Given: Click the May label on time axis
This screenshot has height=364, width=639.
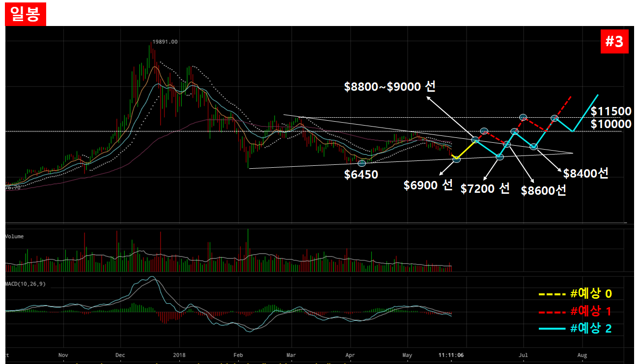Looking at the screenshot, I should coord(407,354).
